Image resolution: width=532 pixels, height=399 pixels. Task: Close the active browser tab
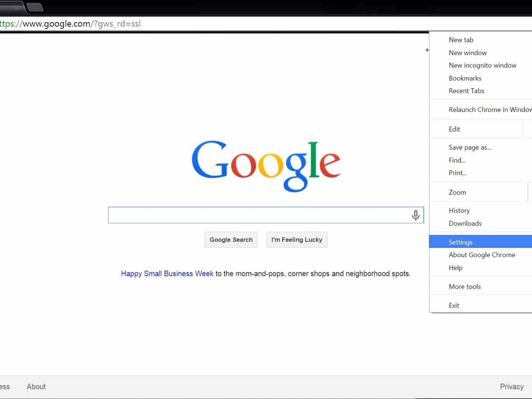tap(17, 8)
